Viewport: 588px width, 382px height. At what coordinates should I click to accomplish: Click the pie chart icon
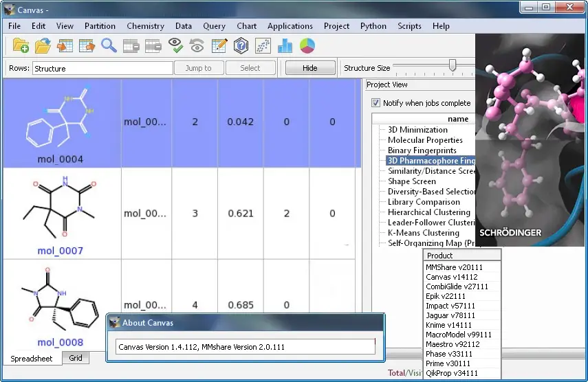pyautogui.click(x=307, y=46)
